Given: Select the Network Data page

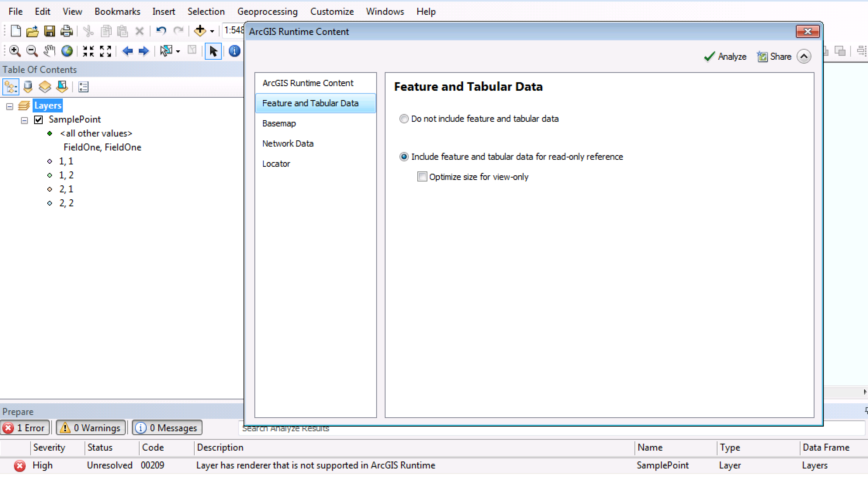Looking at the screenshot, I should tap(315, 143).
